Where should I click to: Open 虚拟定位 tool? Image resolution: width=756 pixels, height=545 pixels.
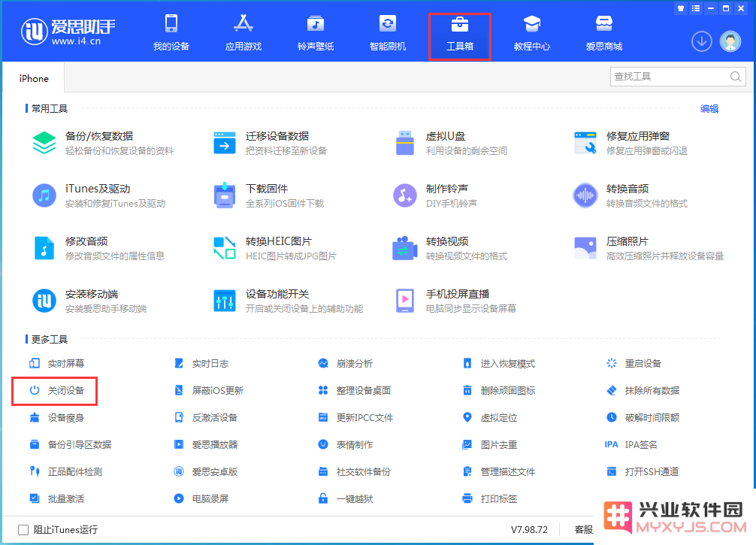click(x=489, y=417)
